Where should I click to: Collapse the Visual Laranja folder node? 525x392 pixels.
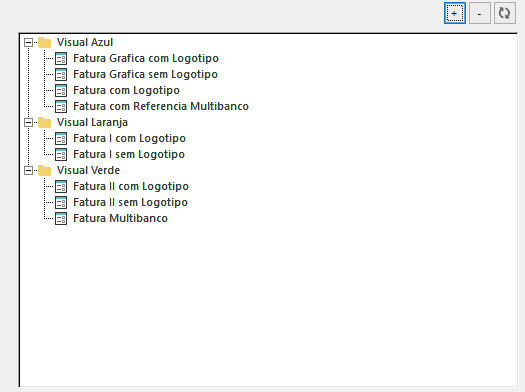pos(28,123)
